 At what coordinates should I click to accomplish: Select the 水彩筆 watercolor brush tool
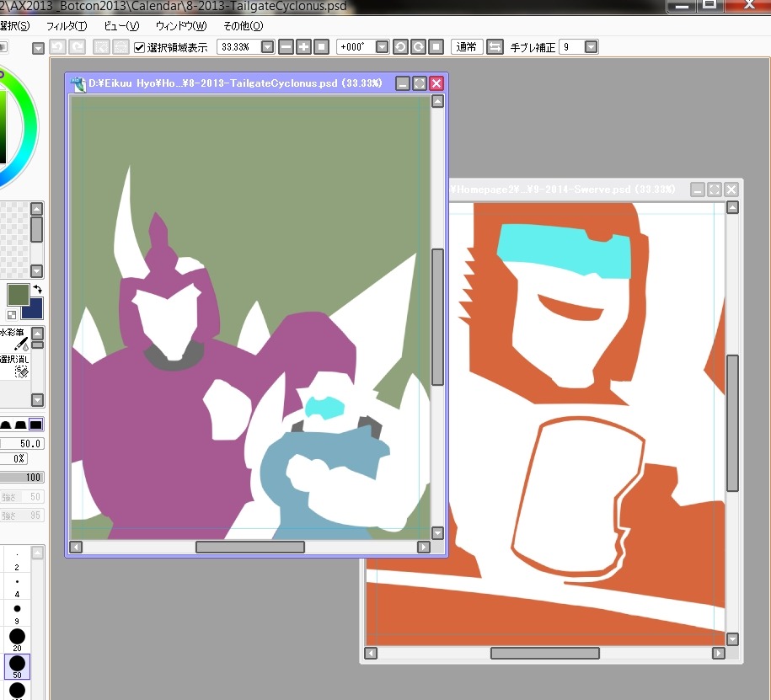click(15, 338)
